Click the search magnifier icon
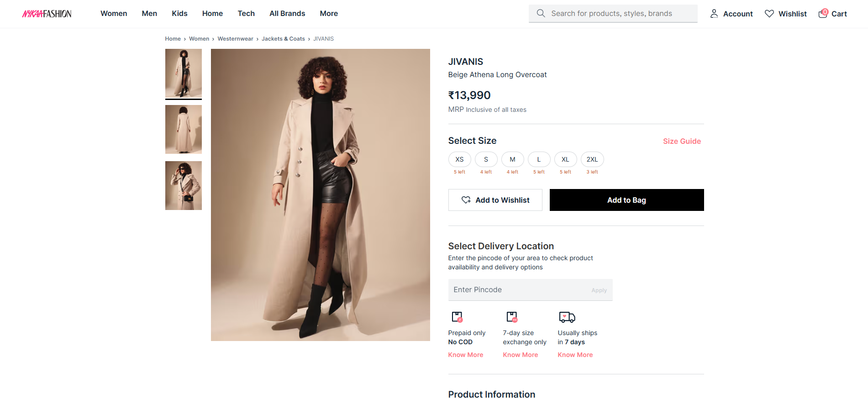 point(541,13)
